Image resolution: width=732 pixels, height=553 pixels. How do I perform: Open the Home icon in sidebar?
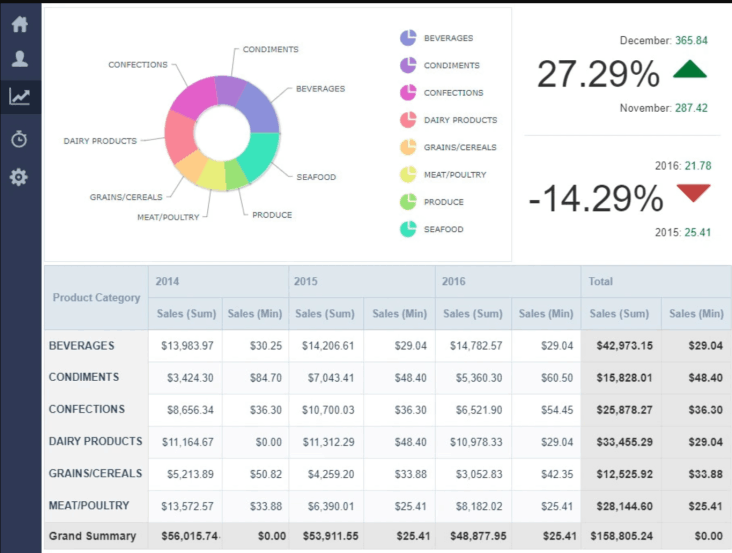tap(20, 24)
